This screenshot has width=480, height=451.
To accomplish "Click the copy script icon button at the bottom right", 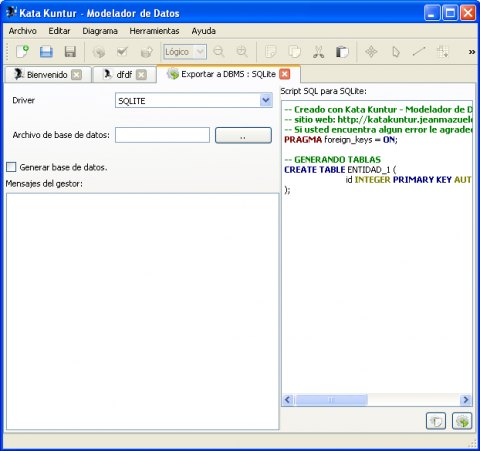I will (x=436, y=421).
